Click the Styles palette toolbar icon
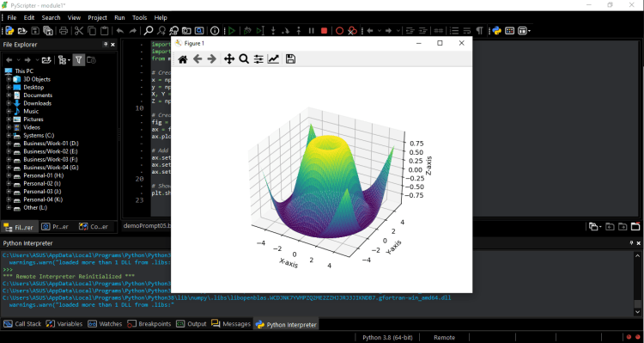 click(510, 30)
